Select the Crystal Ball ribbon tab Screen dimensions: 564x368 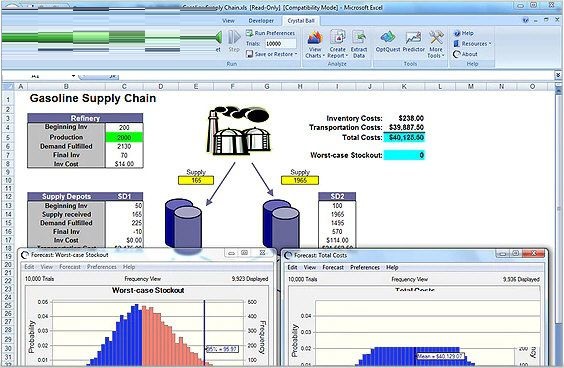tap(301, 21)
